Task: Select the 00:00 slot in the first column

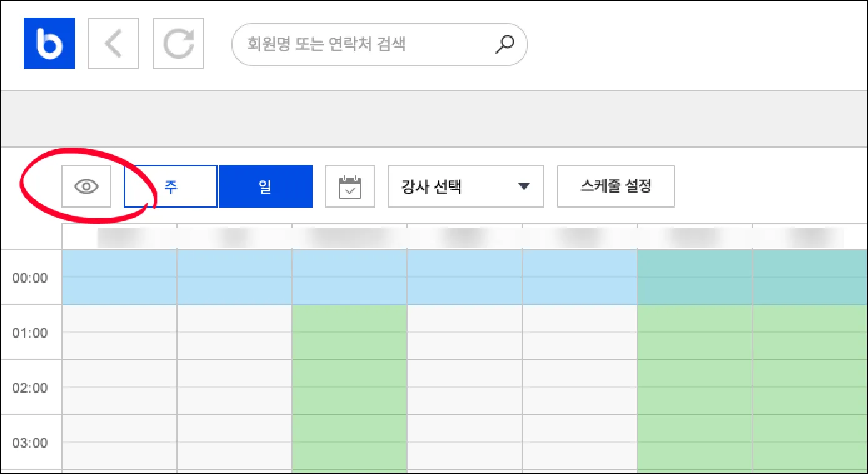Action: 119,277
